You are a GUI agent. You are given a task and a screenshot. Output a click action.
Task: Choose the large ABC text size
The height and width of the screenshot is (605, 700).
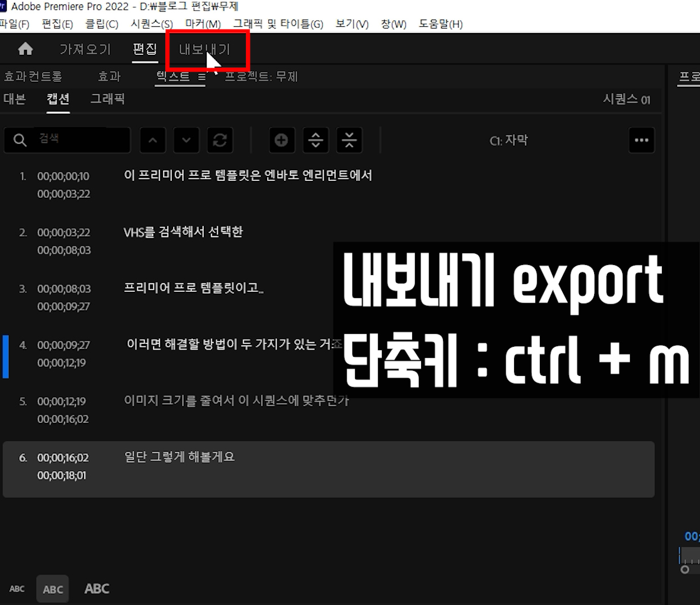[97, 589]
